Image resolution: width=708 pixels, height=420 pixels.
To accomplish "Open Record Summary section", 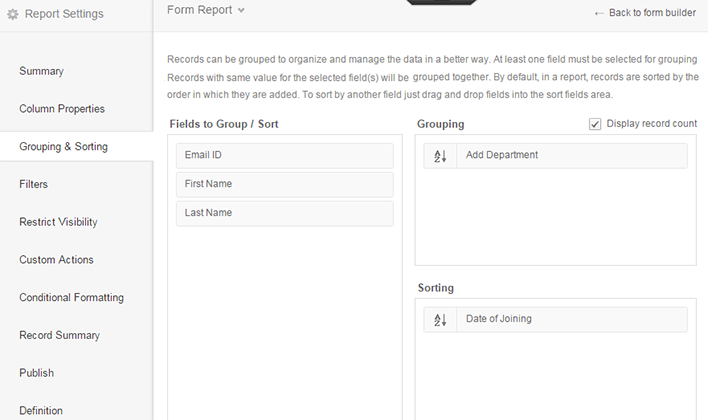I will [59, 335].
